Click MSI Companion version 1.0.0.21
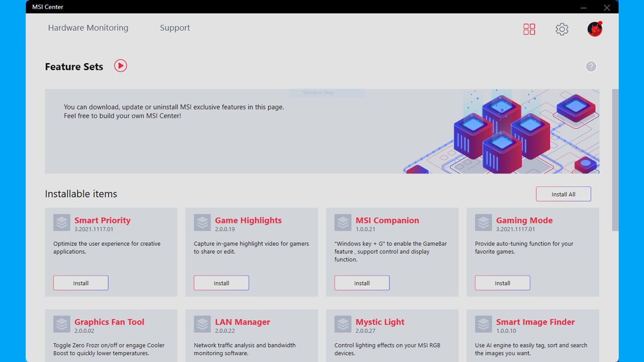The image size is (644, 362). click(x=365, y=229)
